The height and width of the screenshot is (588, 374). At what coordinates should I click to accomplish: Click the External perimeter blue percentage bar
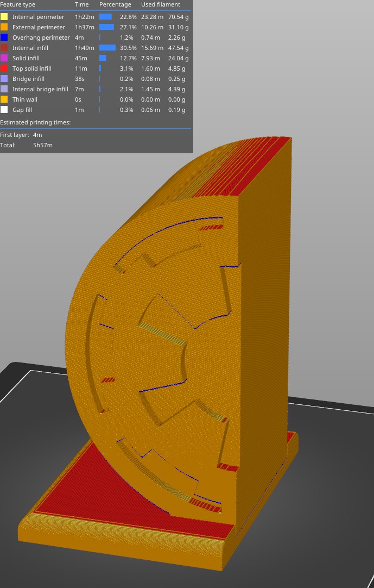pyautogui.click(x=106, y=27)
